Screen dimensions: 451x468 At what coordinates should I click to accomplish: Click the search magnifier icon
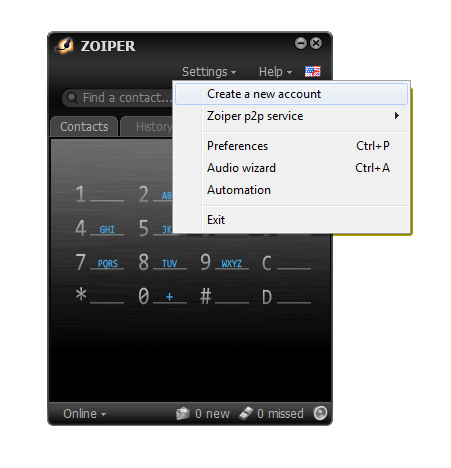pos(72,98)
